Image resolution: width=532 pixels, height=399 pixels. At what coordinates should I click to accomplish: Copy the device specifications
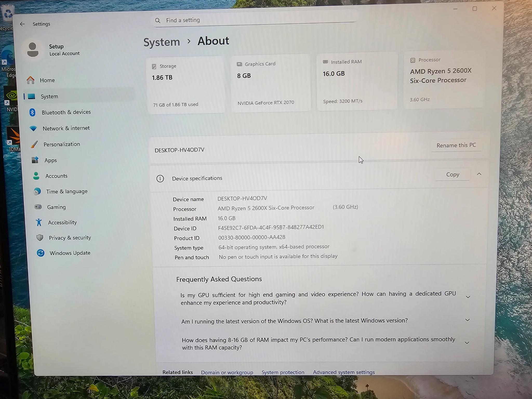pyautogui.click(x=453, y=175)
